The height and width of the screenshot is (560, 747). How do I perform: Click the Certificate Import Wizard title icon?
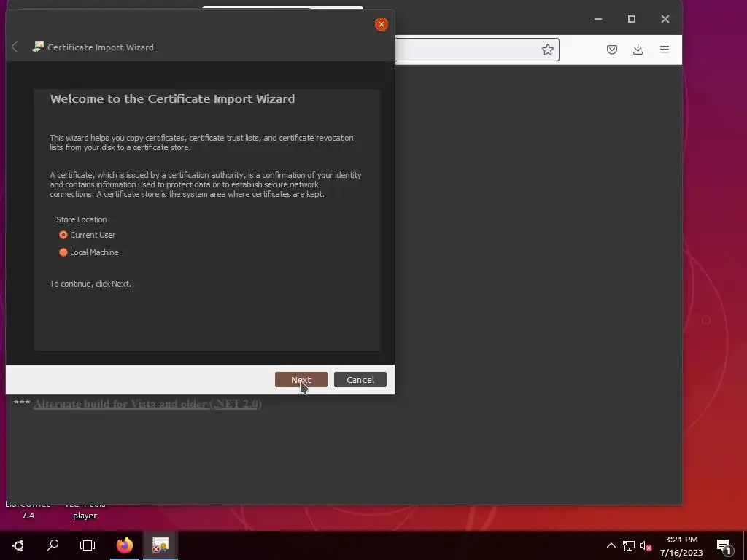pos(38,46)
